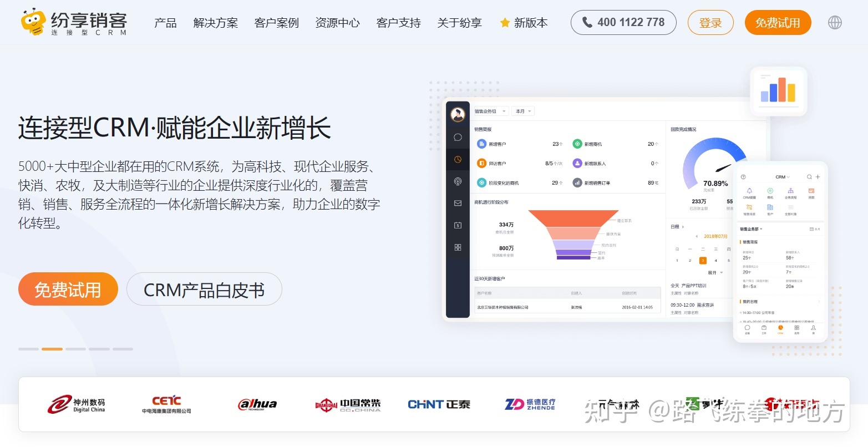Click the search magnifier on the mobile CRM screen
This screenshot has height=447, width=868.
(x=809, y=177)
